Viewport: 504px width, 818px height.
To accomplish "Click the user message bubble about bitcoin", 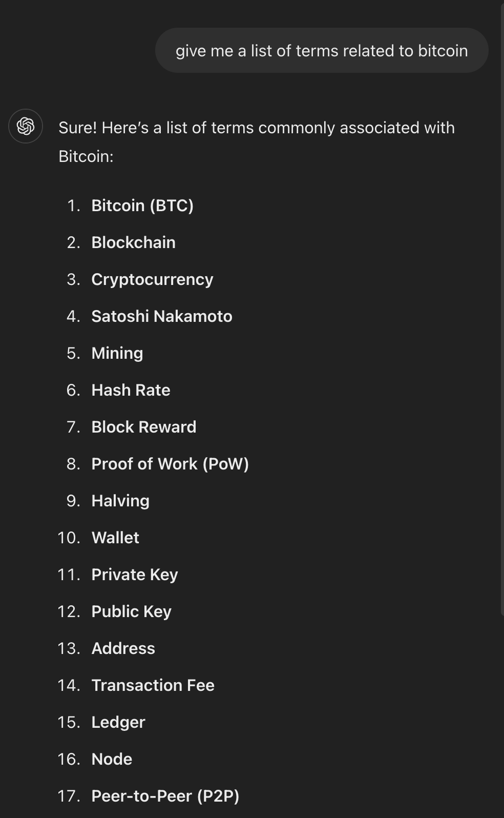I will tap(321, 51).
